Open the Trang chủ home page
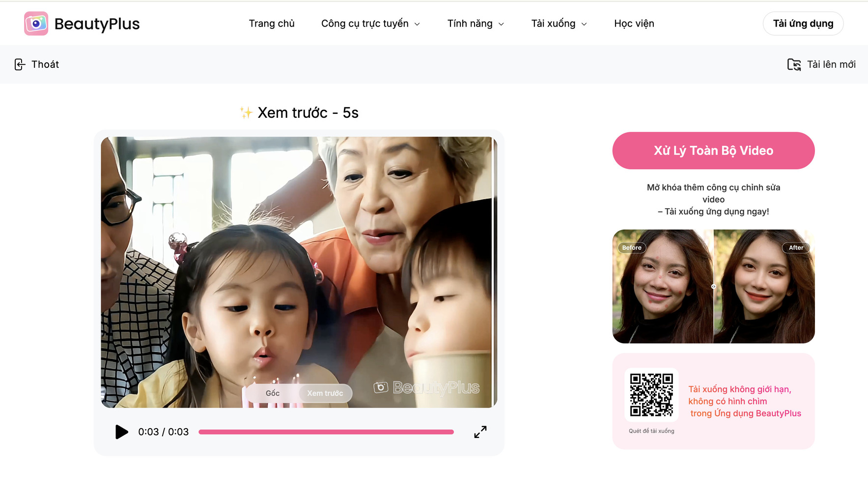 [272, 24]
